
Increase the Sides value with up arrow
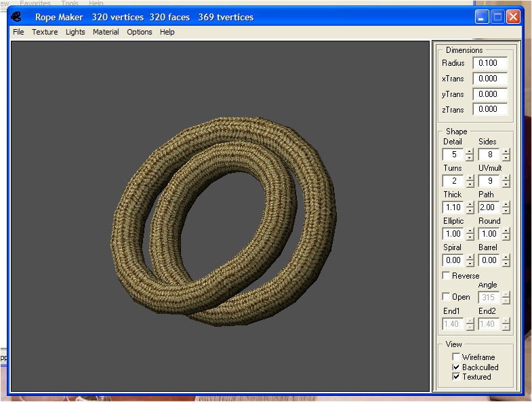[506, 152]
